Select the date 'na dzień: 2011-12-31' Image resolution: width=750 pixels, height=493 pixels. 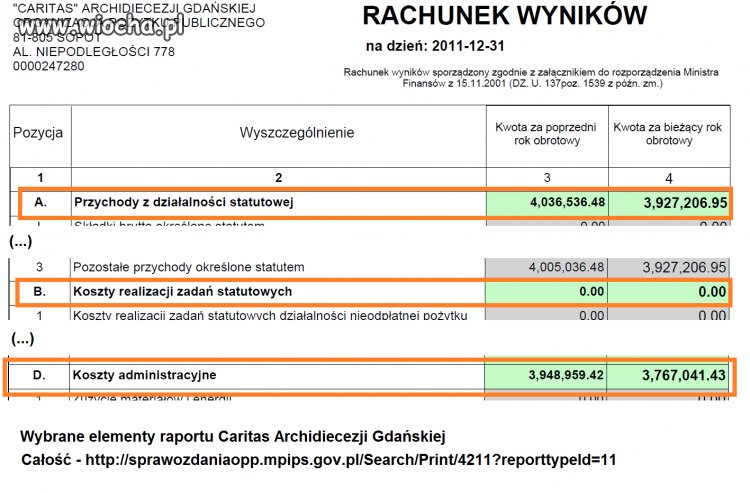point(435,46)
